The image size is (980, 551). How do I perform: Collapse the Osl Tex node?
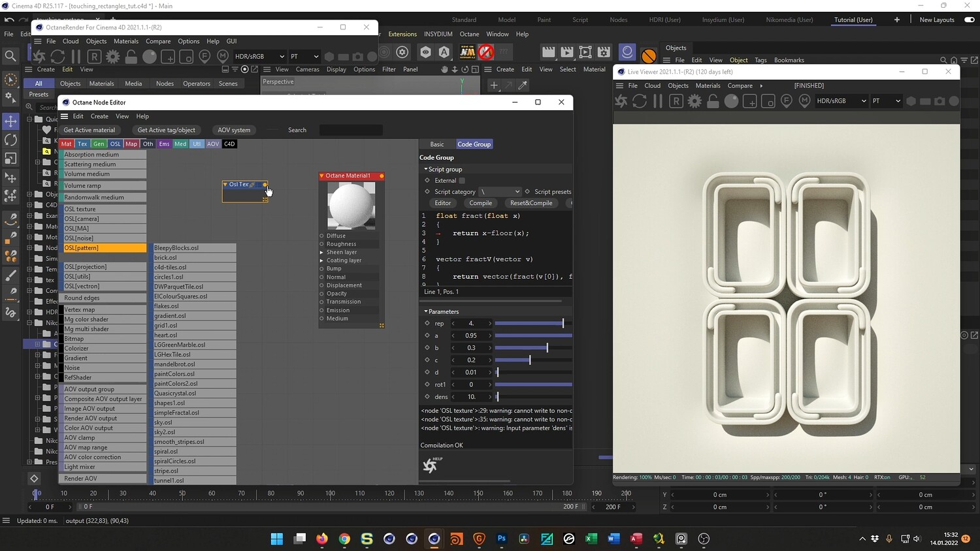click(x=225, y=185)
